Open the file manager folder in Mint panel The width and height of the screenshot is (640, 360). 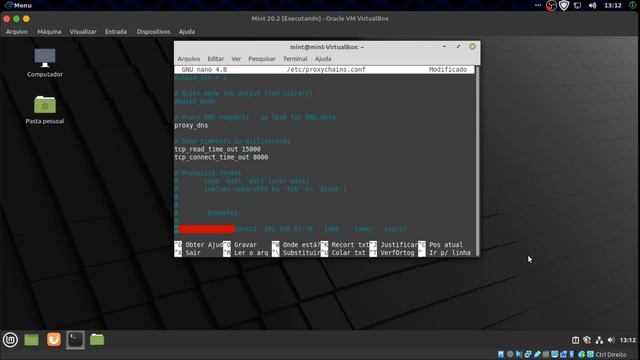[x=97, y=340]
